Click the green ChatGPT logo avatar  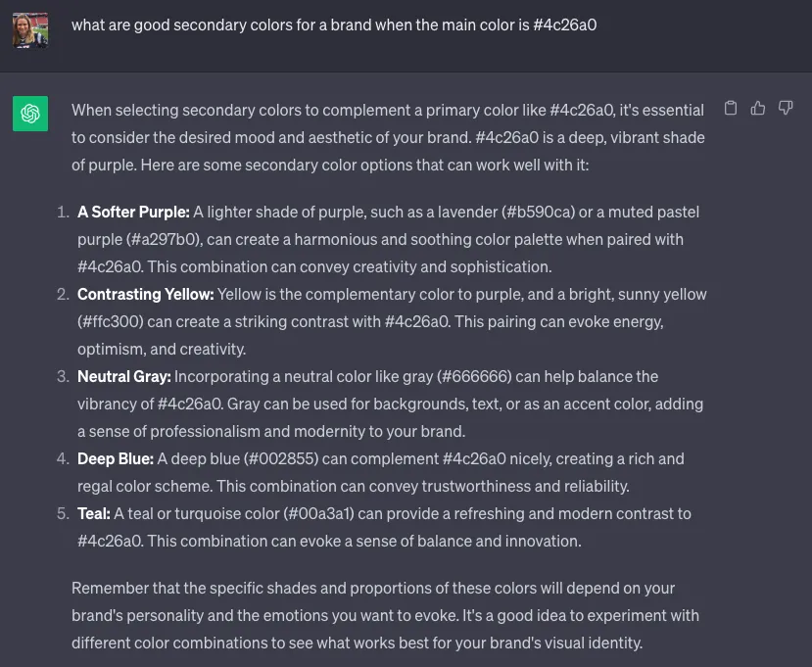coord(30,114)
